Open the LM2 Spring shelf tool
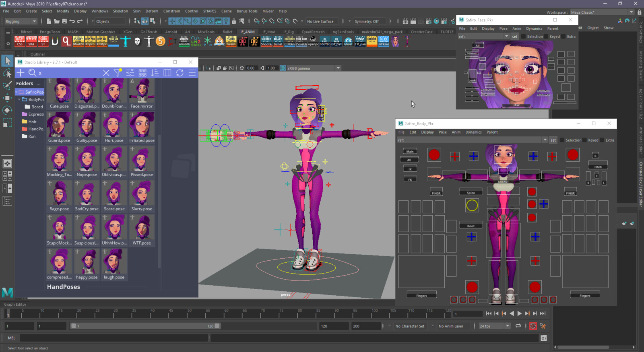 (x=196, y=41)
